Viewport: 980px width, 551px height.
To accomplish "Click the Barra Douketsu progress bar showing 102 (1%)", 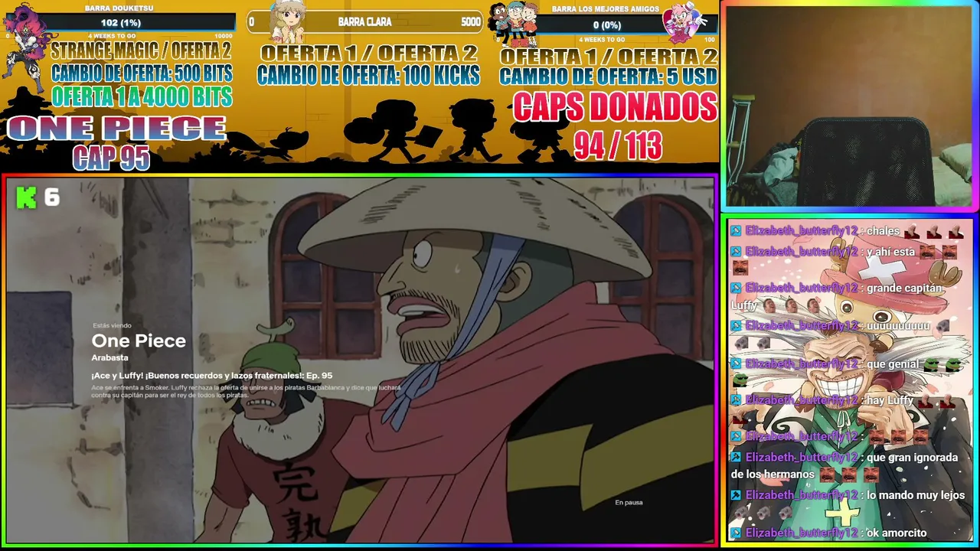I will (119, 23).
